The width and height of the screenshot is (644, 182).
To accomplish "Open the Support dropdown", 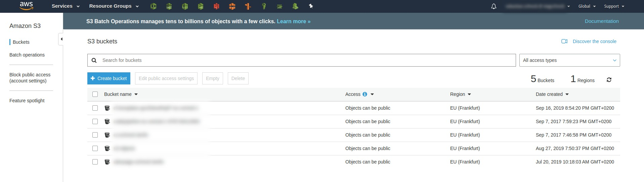I will pyautogui.click(x=614, y=6).
